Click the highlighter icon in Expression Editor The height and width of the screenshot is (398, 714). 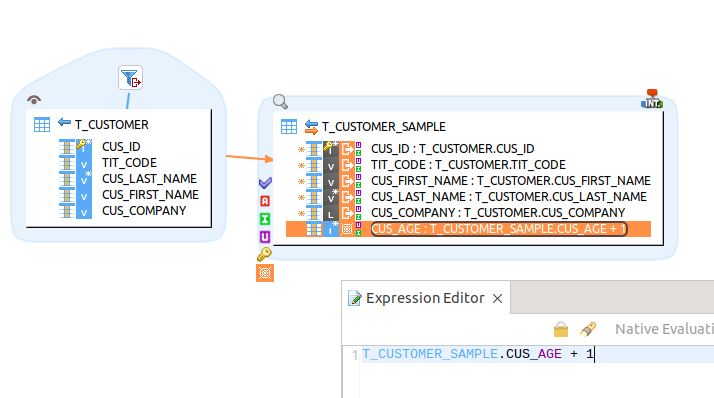[588, 329]
